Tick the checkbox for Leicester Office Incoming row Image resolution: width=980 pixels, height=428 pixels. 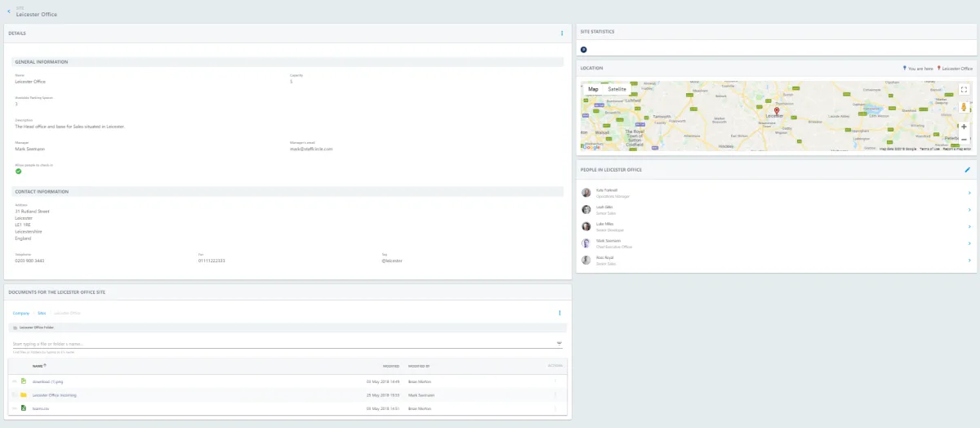14,395
